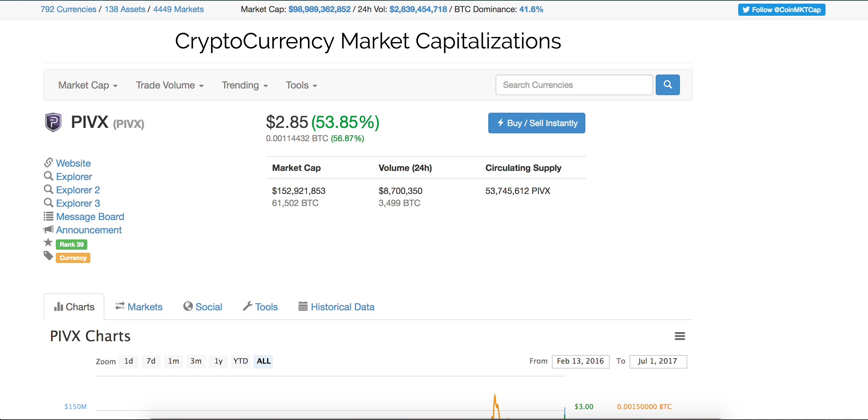Open the Trending dropdown menu

click(245, 85)
